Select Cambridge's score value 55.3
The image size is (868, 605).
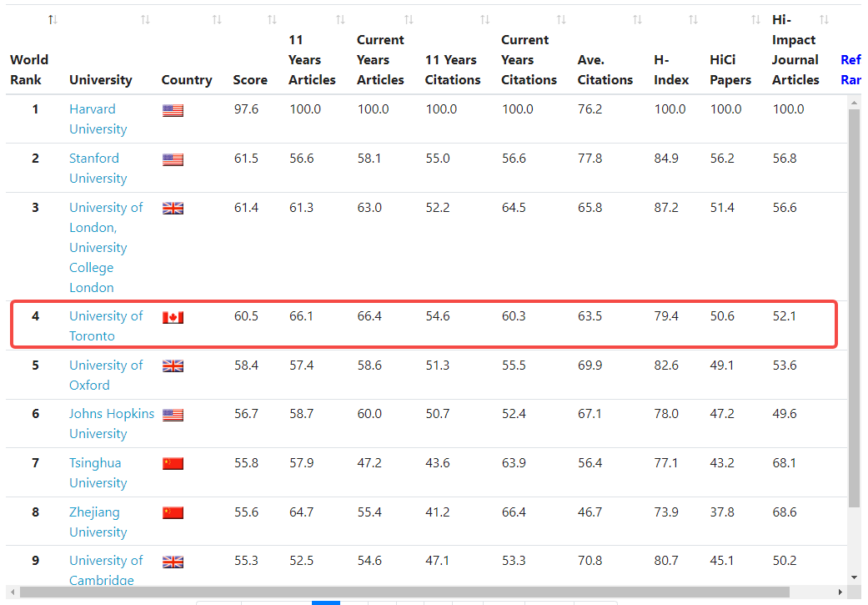tap(246, 561)
